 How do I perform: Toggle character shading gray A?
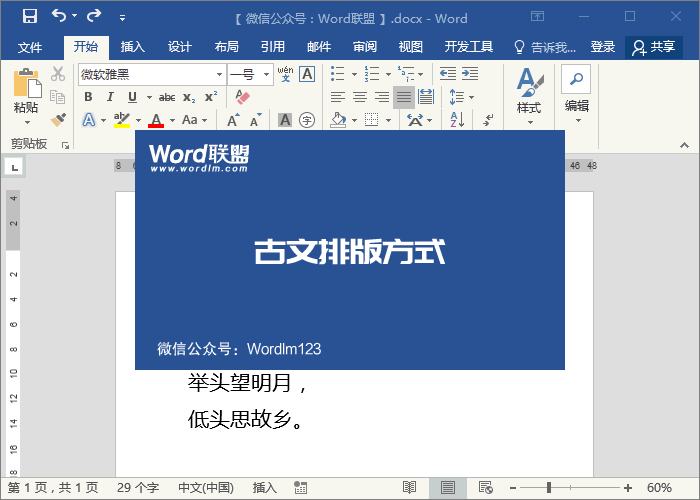coord(285,120)
